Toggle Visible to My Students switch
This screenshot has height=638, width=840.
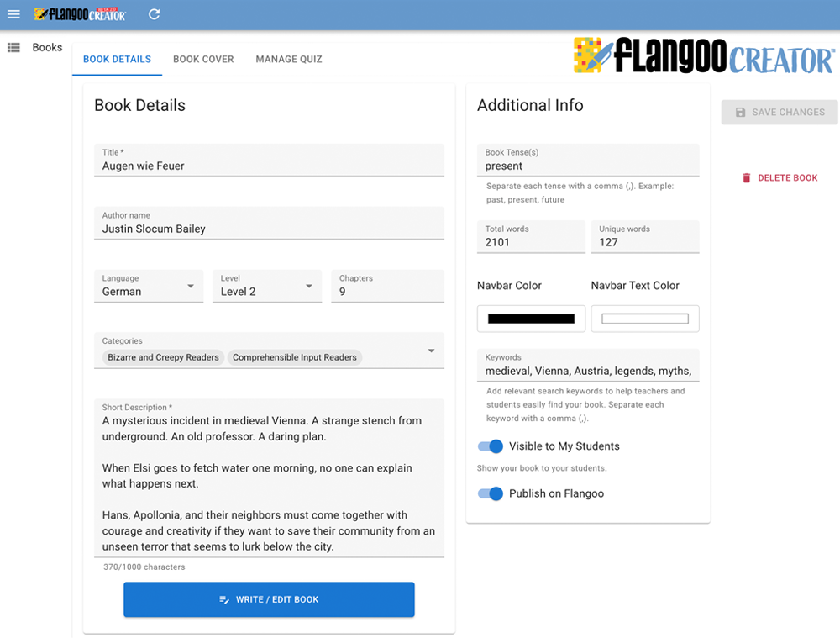pos(491,446)
